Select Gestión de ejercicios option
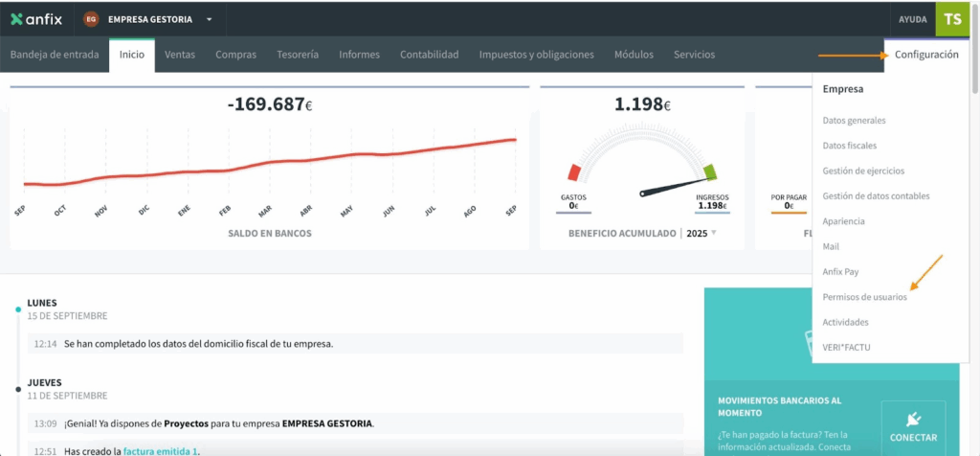This screenshot has width=980, height=456. (x=863, y=171)
